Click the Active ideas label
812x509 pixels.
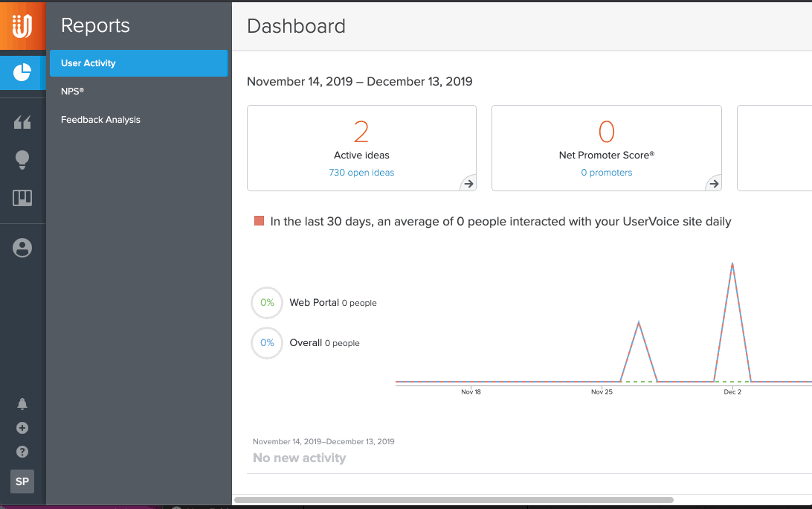tap(361, 155)
